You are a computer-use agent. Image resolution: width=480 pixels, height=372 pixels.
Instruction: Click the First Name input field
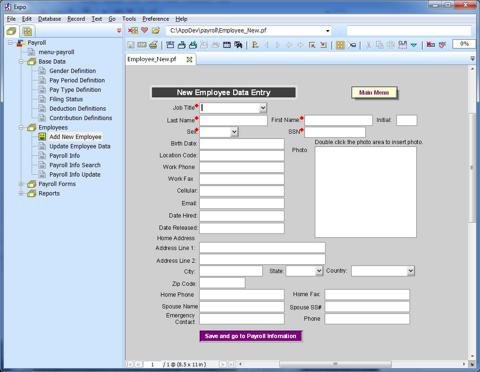(x=338, y=120)
